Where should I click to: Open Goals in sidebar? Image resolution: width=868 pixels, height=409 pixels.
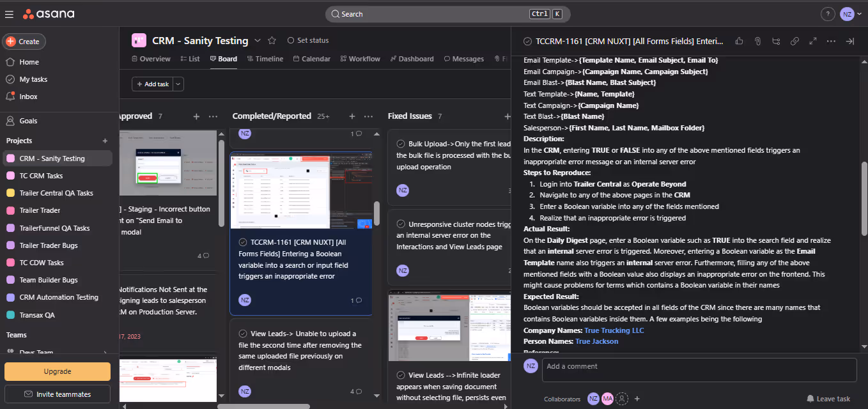[x=28, y=121]
